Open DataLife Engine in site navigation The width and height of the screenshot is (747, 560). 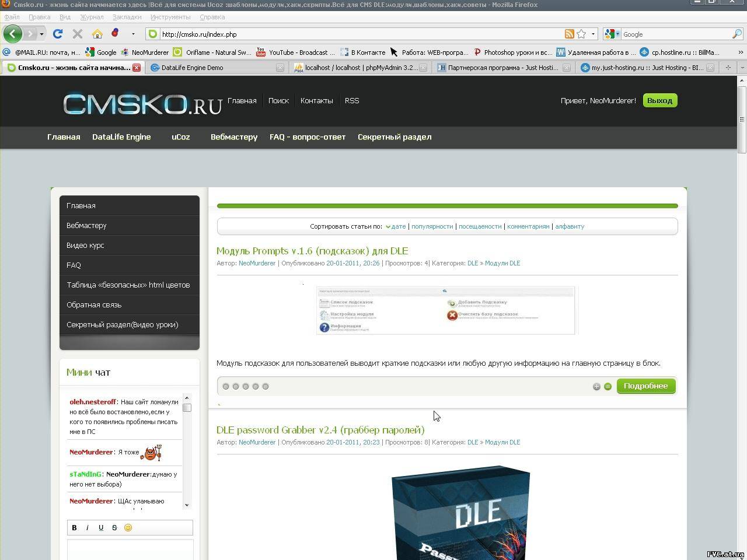click(121, 137)
